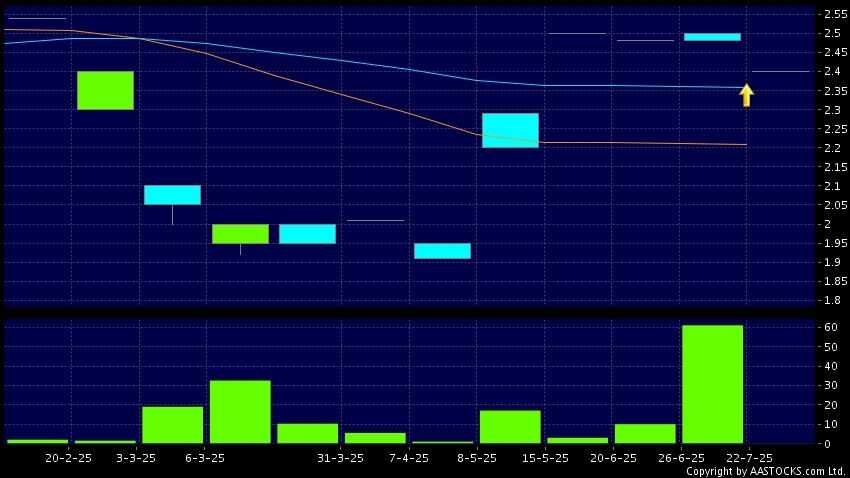The width and height of the screenshot is (850, 478).
Task: Click date label 6-3-25
Action: point(204,458)
